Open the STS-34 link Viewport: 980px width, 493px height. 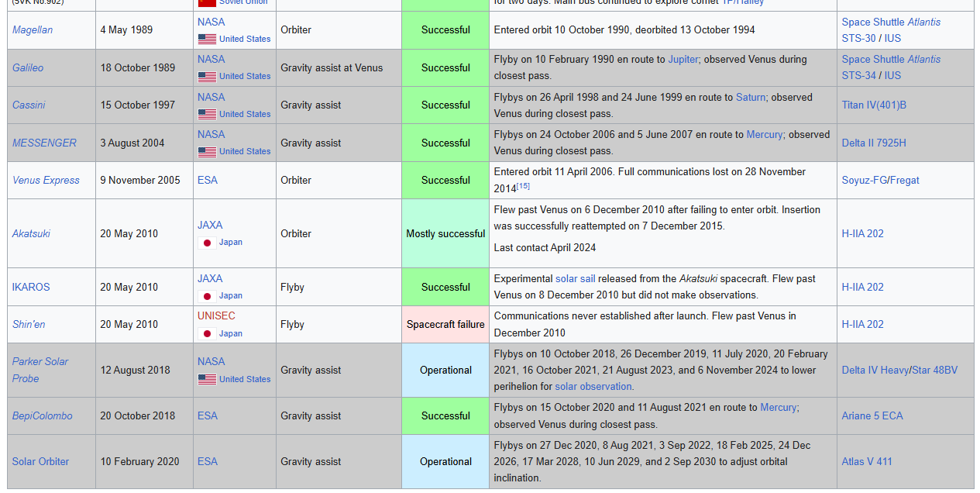point(859,75)
